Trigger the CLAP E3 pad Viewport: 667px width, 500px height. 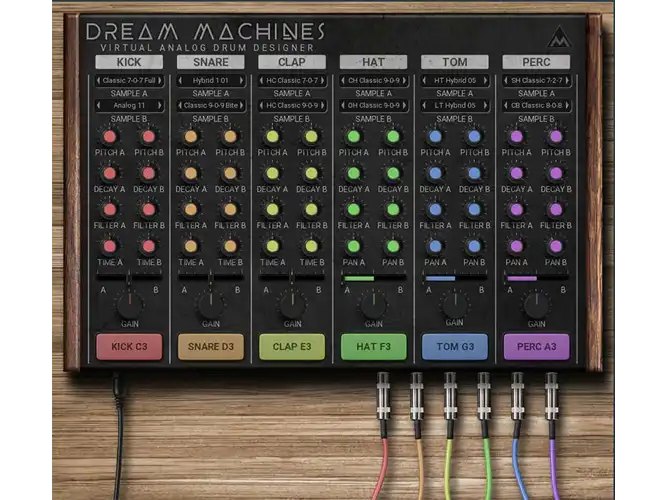[292, 347]
